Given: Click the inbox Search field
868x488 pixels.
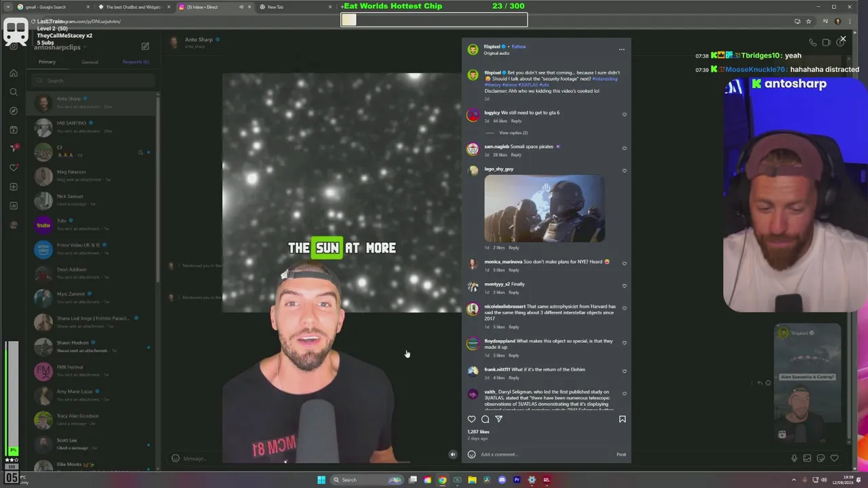Looking at the screenshot, I should (x=92, y=81).
